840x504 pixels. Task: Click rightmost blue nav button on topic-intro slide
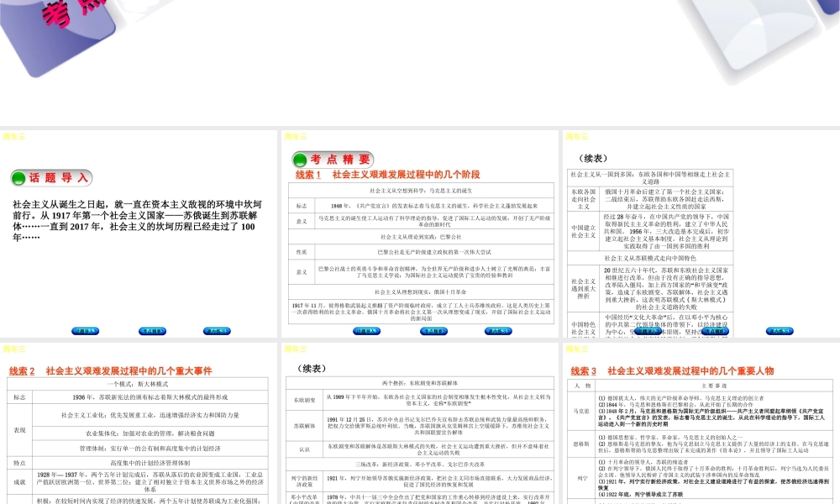pos(217,331)
